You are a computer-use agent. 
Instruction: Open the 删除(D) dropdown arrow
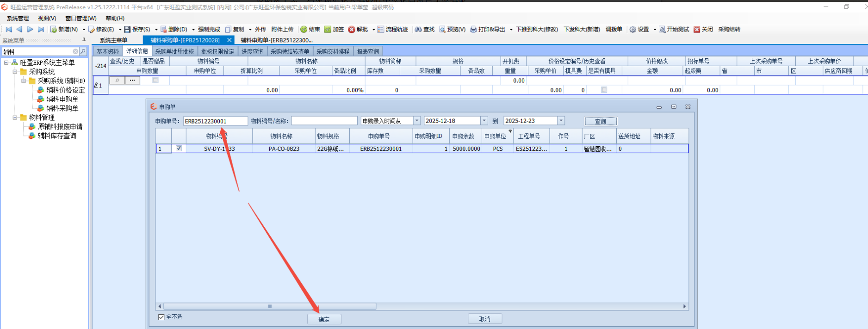coord(193,30)
